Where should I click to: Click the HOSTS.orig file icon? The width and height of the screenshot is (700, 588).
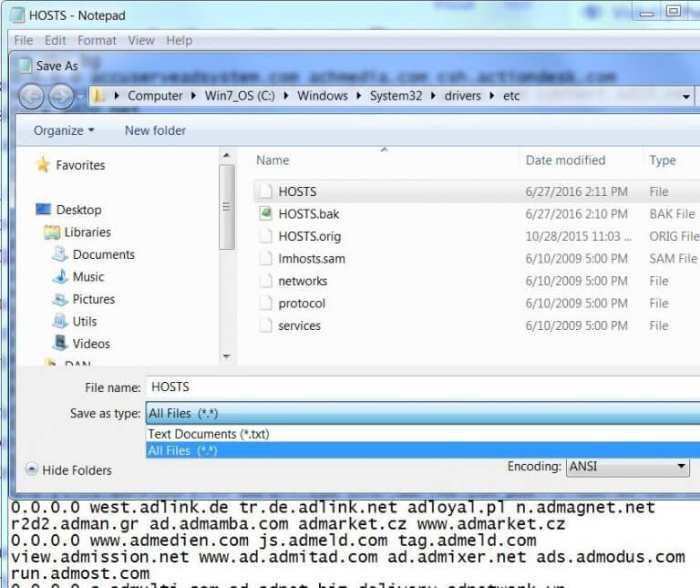pyautogui.click(x=265, y=236)
